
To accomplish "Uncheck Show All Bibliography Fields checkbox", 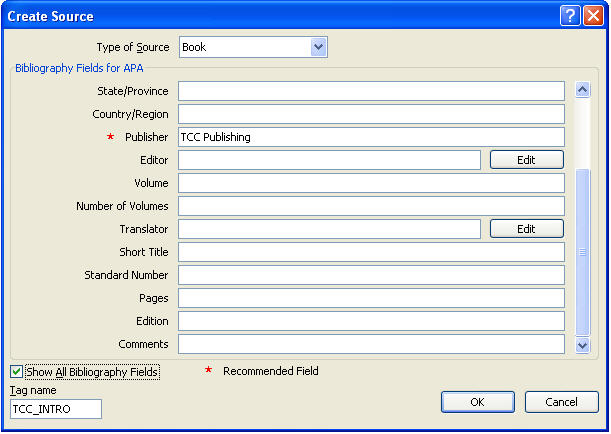I will point(16,371).
